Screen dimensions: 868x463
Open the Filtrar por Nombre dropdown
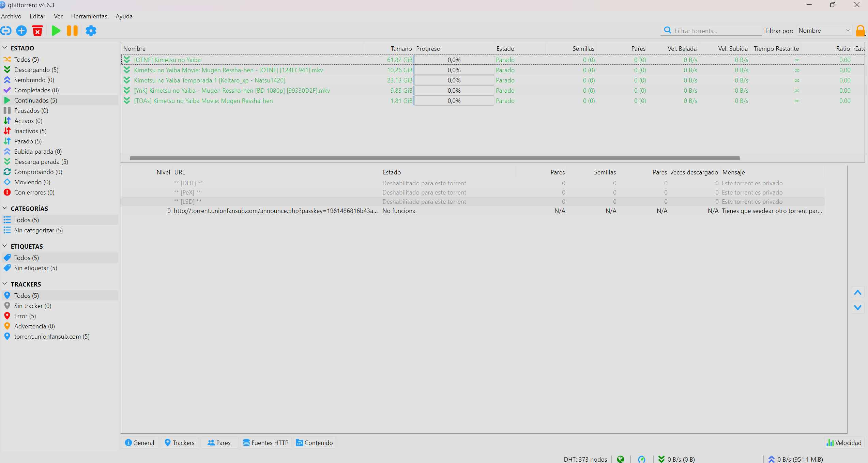tap(824, 31)
